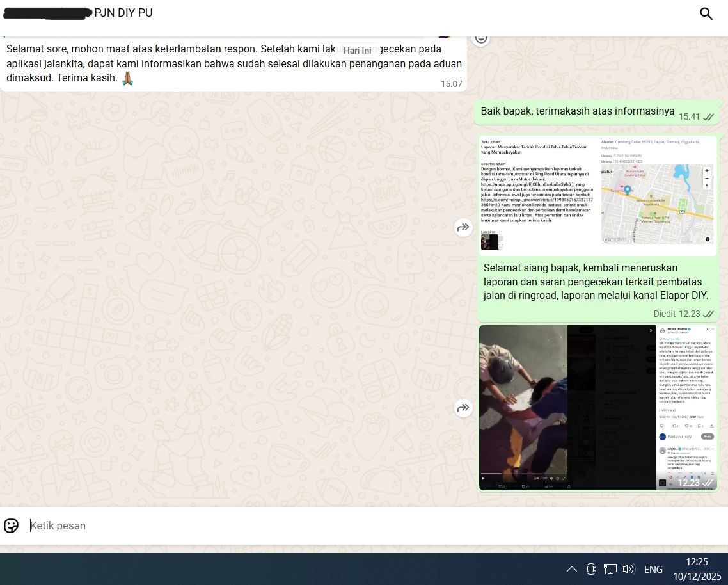This screenshot has width=728, height=585.
Task: Select the "Baik bapak, terimakasih" sent message
Action: pos(577,111)
